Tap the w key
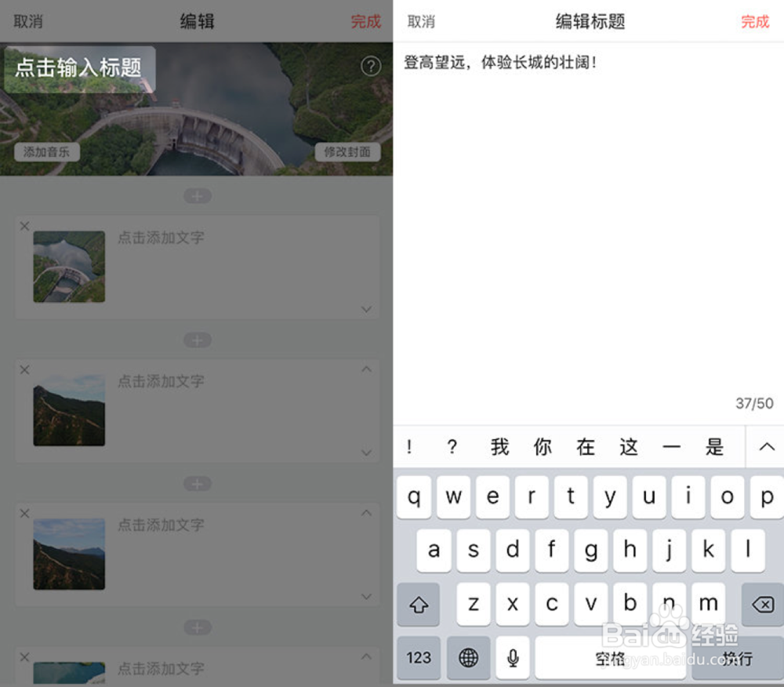The image size is (784, 687). click(x=453, y=497)
